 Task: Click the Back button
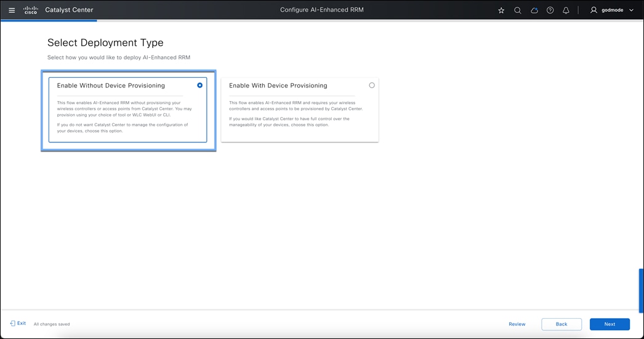click(561, 324)
